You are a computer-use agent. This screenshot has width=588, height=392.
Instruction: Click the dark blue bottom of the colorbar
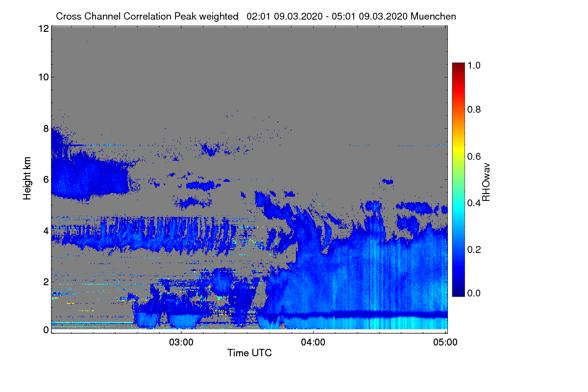tap(458, 292)
